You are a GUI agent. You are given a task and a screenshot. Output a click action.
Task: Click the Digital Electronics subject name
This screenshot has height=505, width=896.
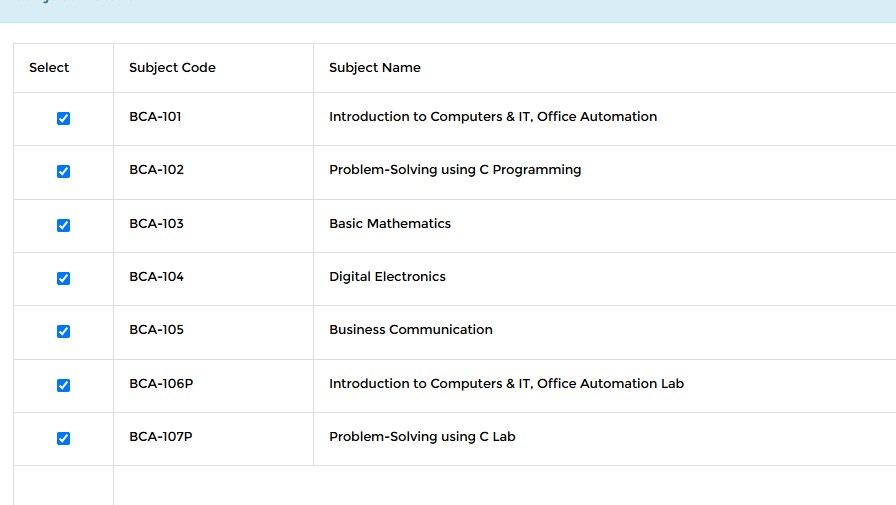coord(387,277)
